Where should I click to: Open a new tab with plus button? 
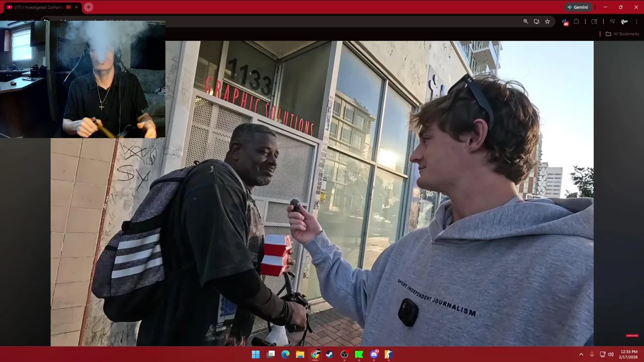pos(89,7)
